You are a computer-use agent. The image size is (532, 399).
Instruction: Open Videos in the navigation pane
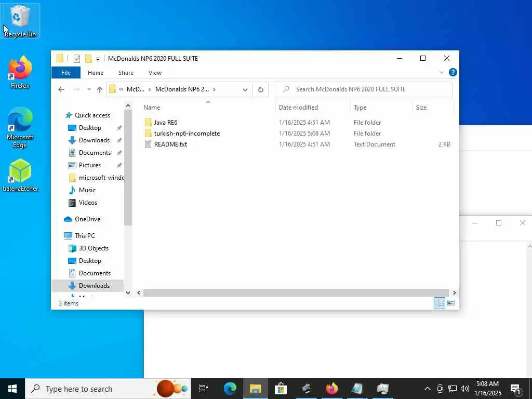click(x=88, y=203)
